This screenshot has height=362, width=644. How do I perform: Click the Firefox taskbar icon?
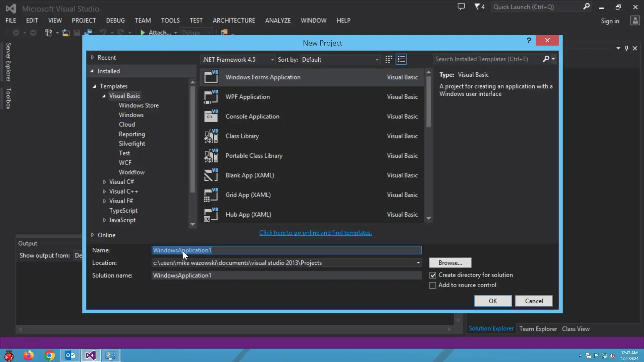(29, 355)
